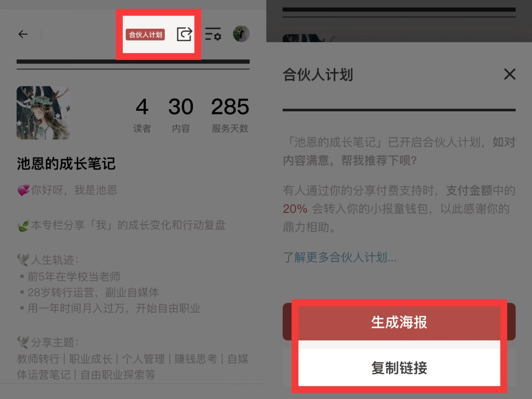
Task: Tap the red 20% commission text
Action: pos(295,209)
